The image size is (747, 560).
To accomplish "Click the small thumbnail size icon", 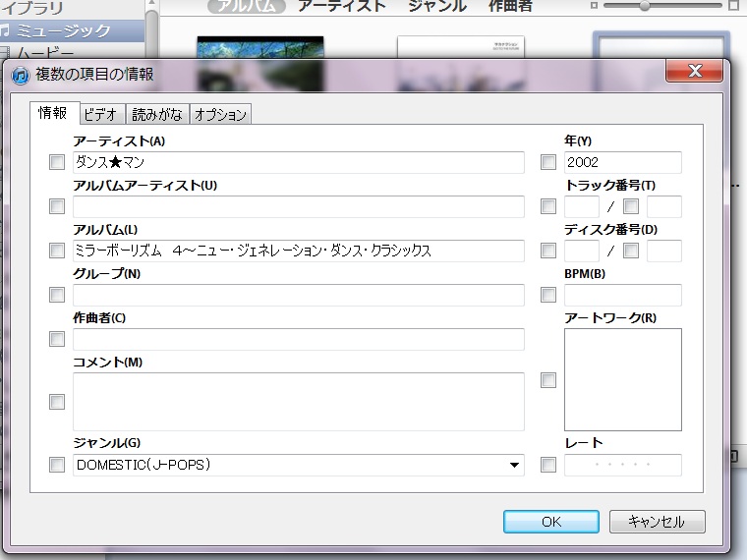I will pos(594,6).
